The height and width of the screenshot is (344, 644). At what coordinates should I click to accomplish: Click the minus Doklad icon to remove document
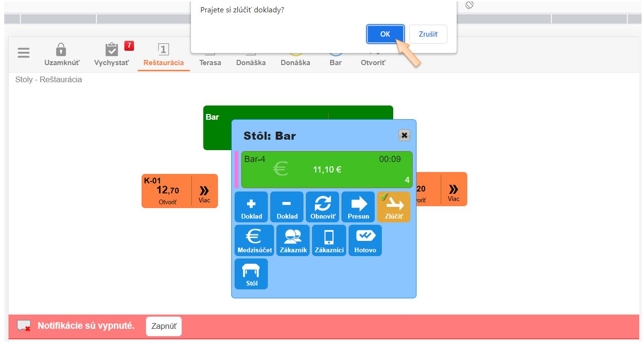point(287,207)
